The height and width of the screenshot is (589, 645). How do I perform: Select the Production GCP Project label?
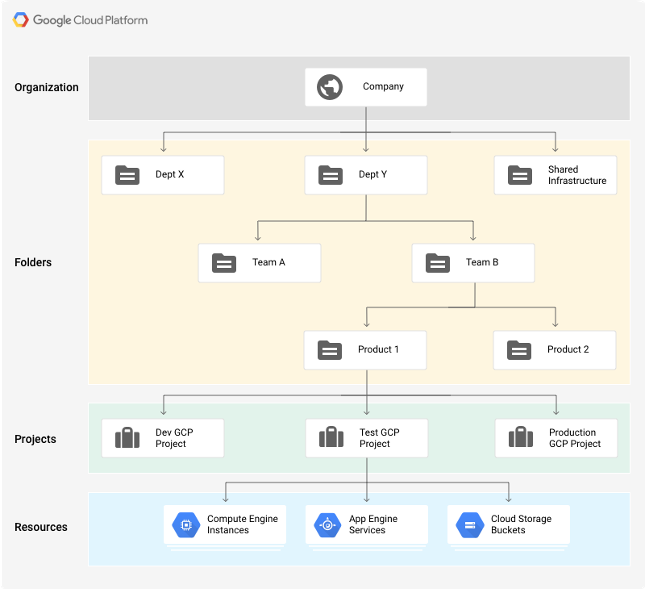(575, 438)
